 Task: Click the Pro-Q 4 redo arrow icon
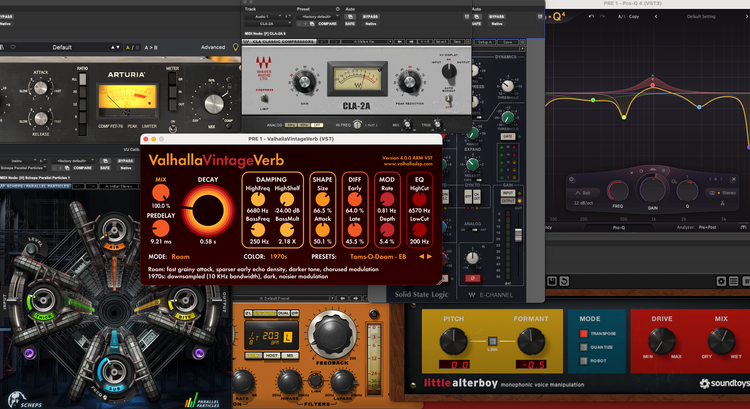(602, 16)
